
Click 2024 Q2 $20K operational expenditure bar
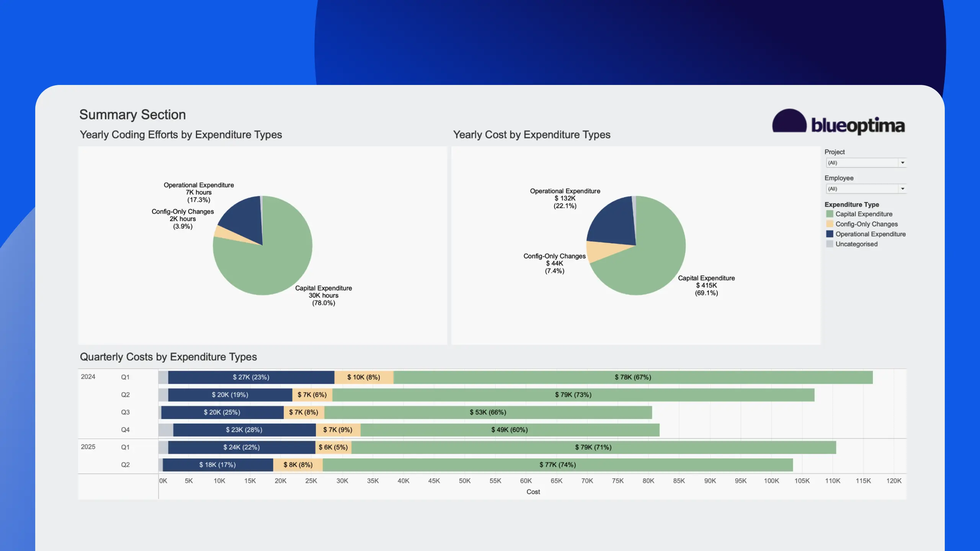[x=230, y=395]
